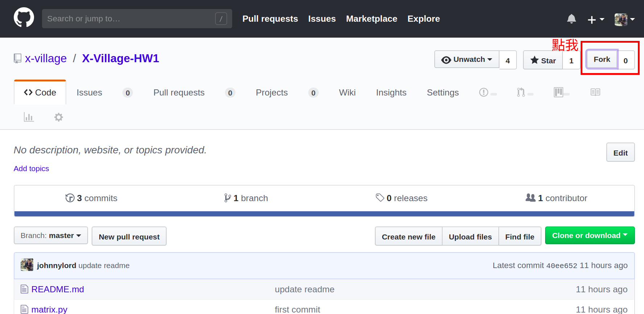
Task: Select the Code tab
Action: [x=40, y=93]
